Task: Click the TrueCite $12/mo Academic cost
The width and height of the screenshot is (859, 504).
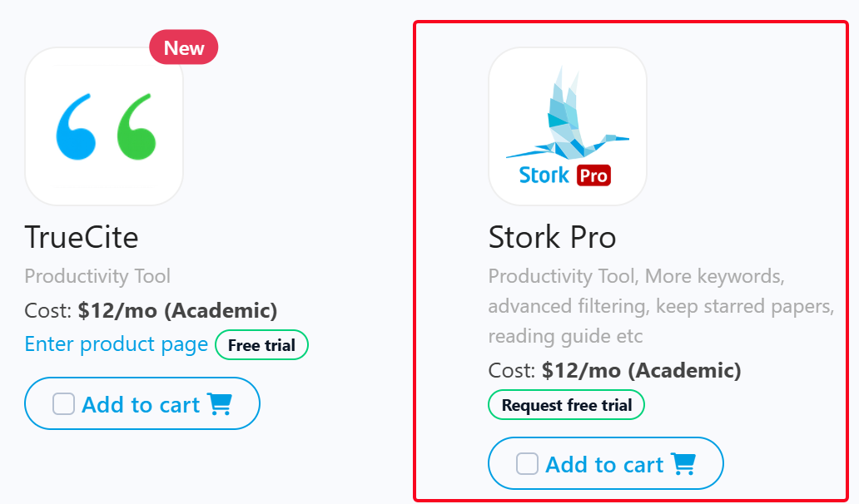Action: (x=177, y=311)
